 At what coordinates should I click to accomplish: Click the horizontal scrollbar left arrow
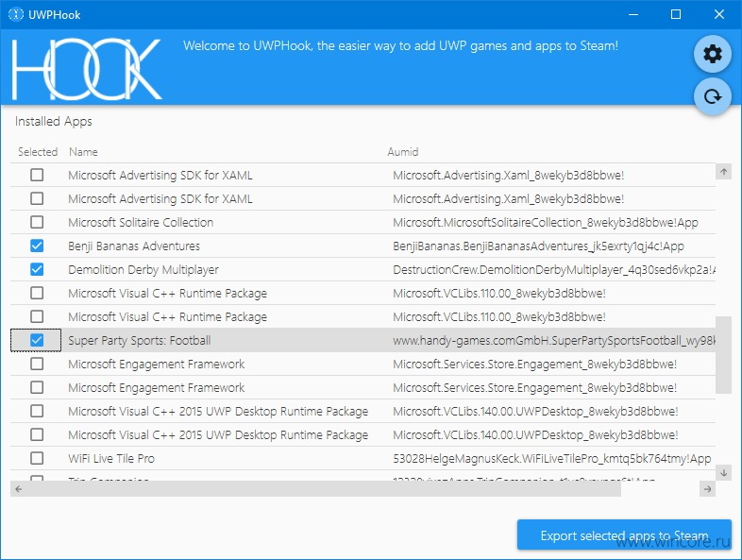[x=19, y=489]
